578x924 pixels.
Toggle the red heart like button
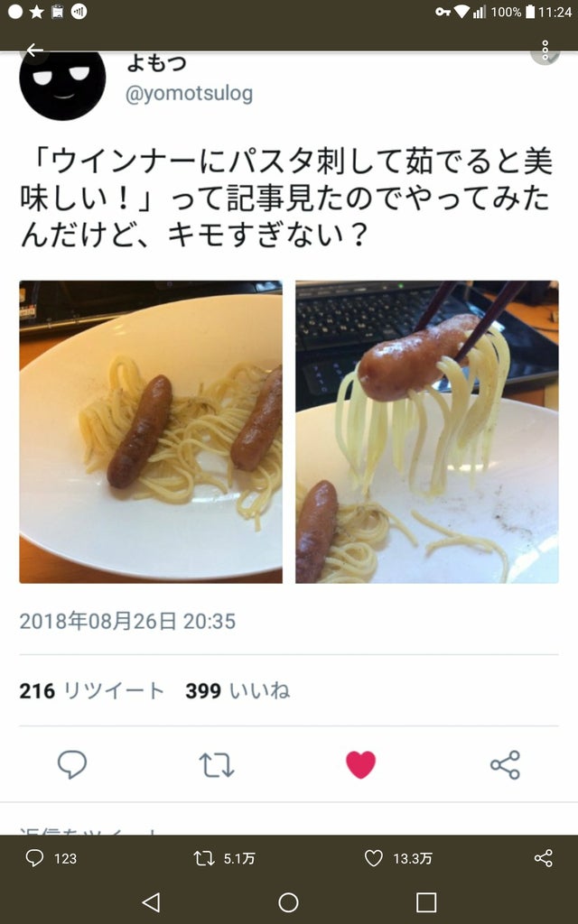point(360,764)
